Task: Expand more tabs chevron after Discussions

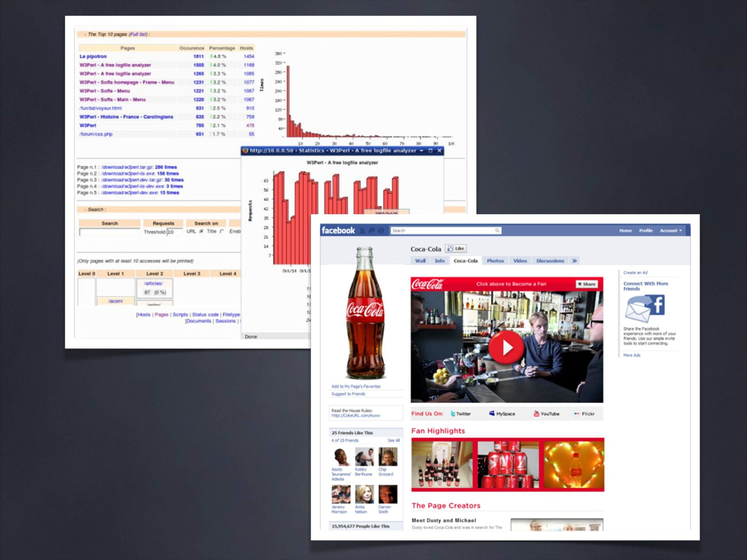Action: point(574,261)
